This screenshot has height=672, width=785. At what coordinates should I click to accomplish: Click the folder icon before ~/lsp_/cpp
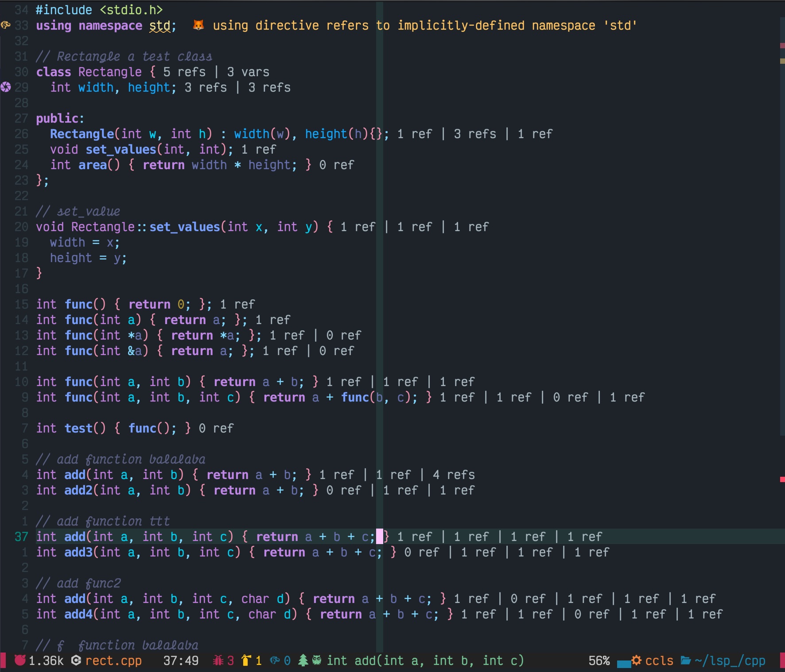[x=686, y=660]
